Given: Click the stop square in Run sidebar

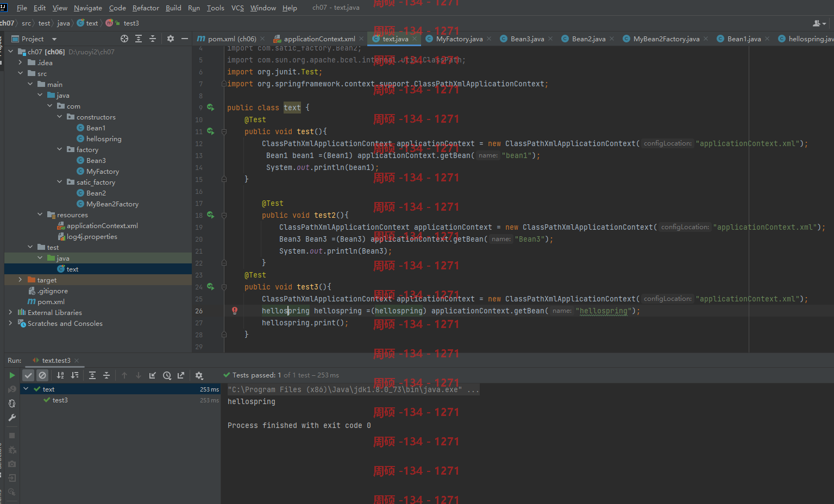Looking at the screenshot, I should click(12, 436).
